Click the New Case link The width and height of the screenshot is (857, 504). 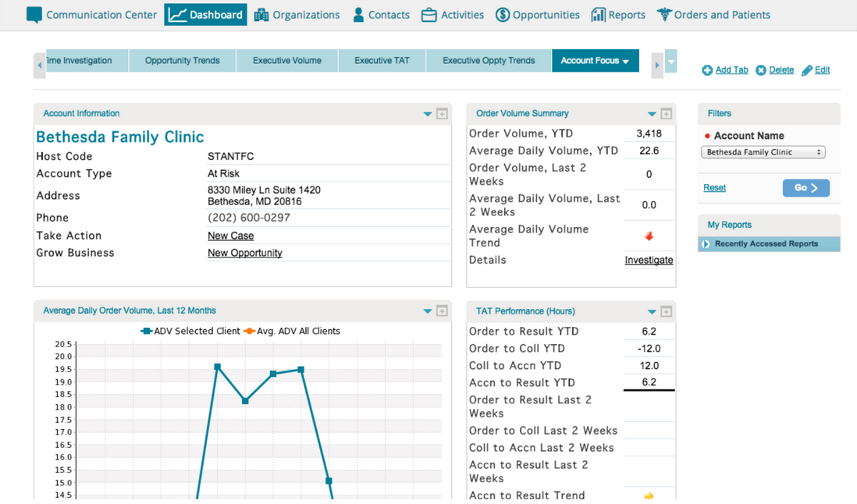click(231, 236)
